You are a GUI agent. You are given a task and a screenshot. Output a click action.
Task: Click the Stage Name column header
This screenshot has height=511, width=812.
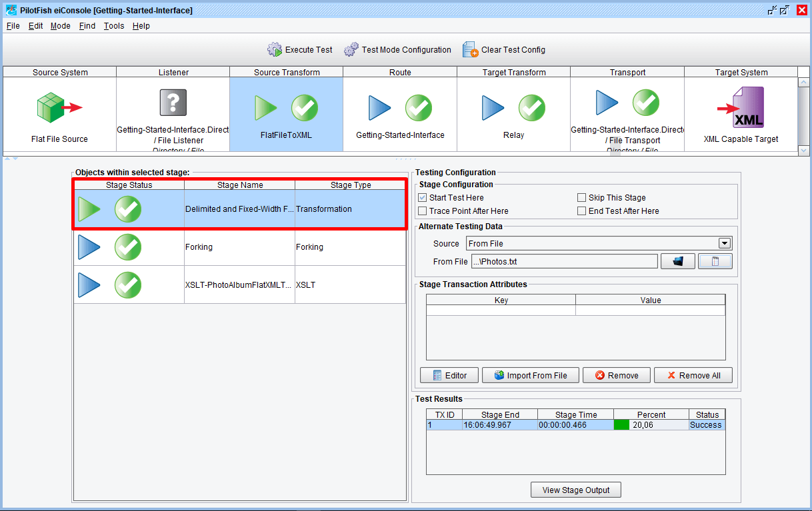240,185
